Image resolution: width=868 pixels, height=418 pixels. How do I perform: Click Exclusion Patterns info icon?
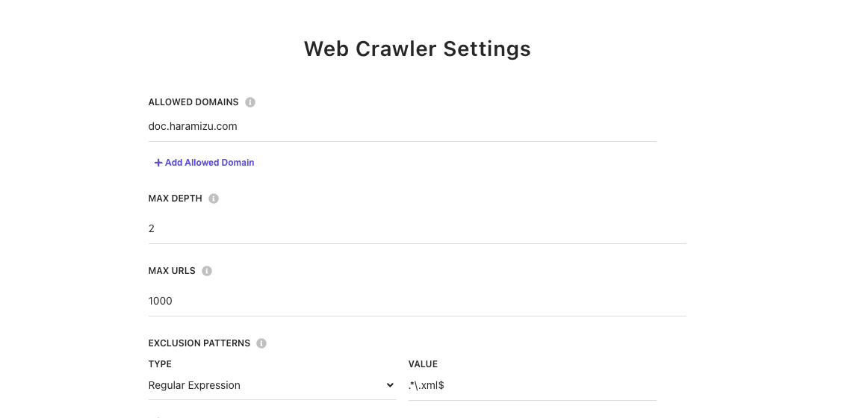(x=261, y=343)
